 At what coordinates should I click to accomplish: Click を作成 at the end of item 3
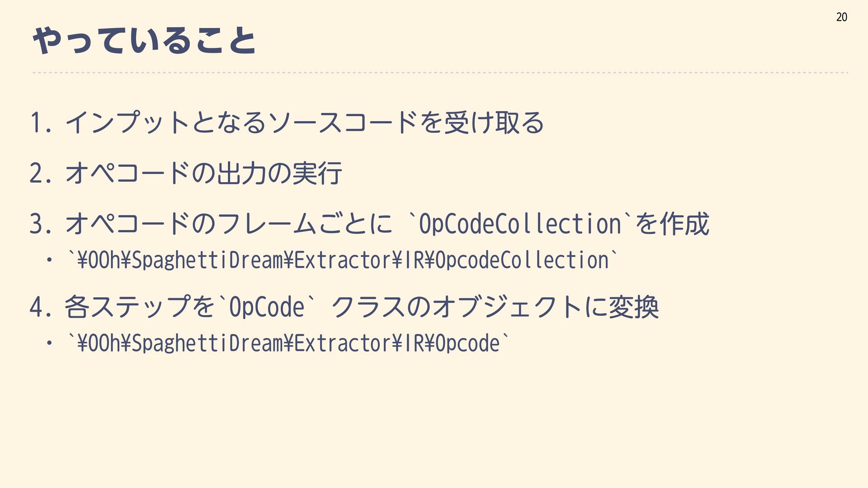click(672, 224)
